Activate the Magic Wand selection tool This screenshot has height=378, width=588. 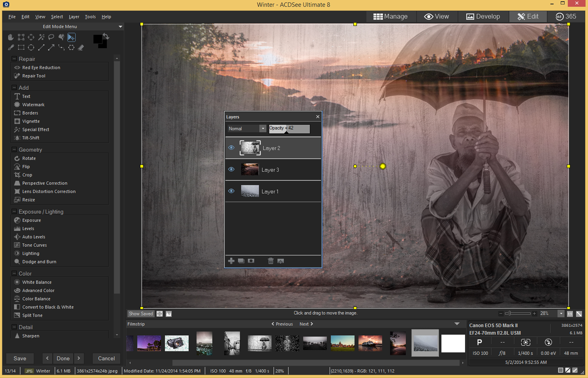click(x=41, y=37)
